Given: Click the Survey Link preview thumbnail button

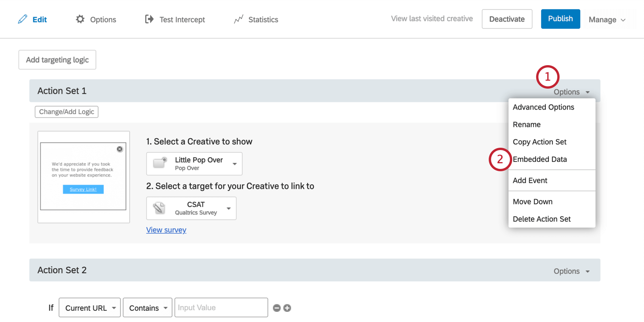Looking at the screenshot, I should tap(83, 189).
